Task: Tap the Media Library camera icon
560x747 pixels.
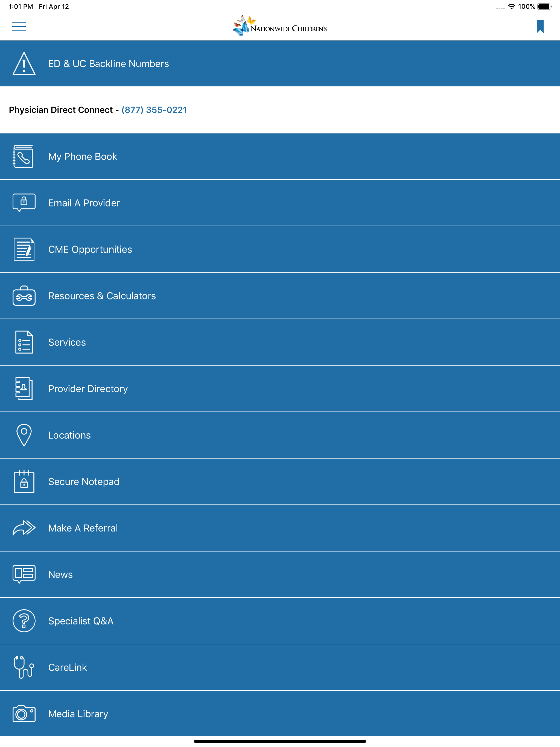Action: coord(24,714)
